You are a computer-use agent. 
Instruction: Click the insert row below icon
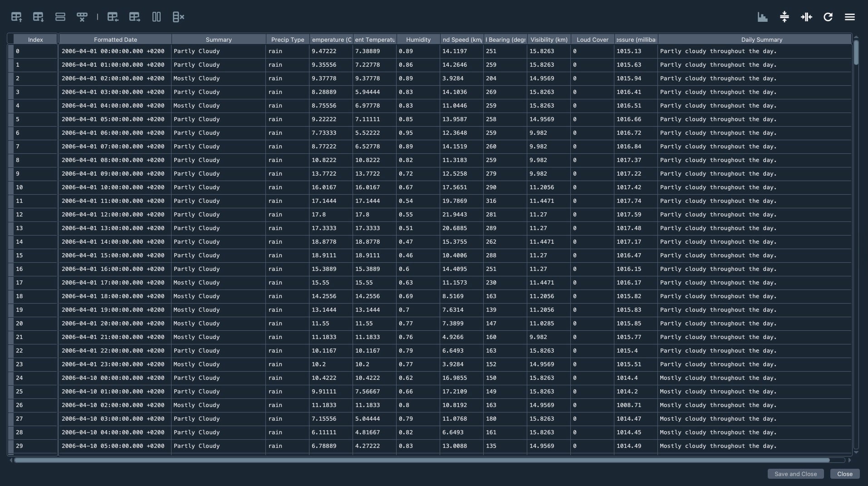[x=38, y=17]
